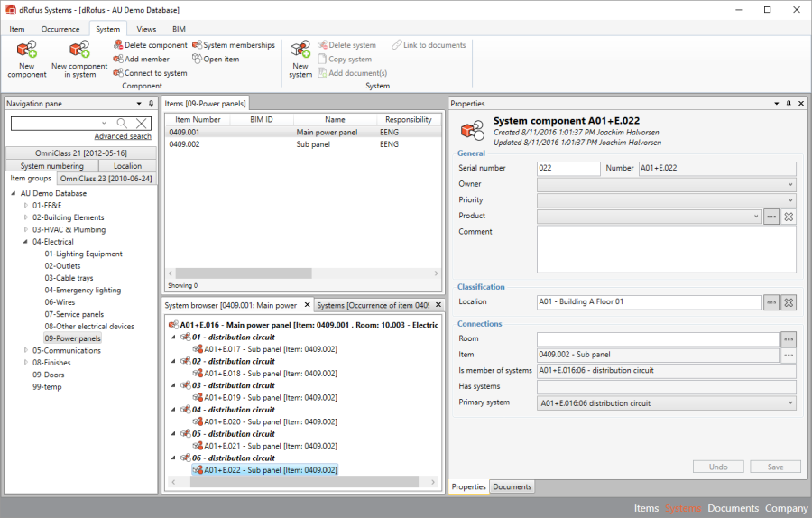The image size is (812, 518).
Task: Click the Add member ribbon icon
Action: point(118,60)
